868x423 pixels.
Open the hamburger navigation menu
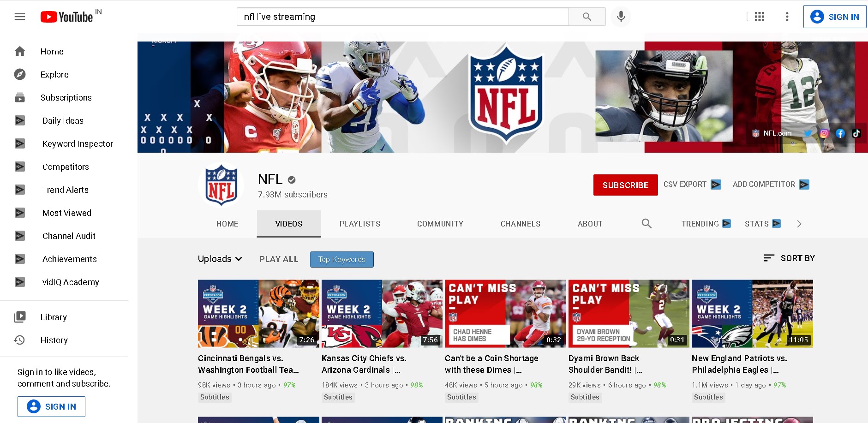coord(19,16)
